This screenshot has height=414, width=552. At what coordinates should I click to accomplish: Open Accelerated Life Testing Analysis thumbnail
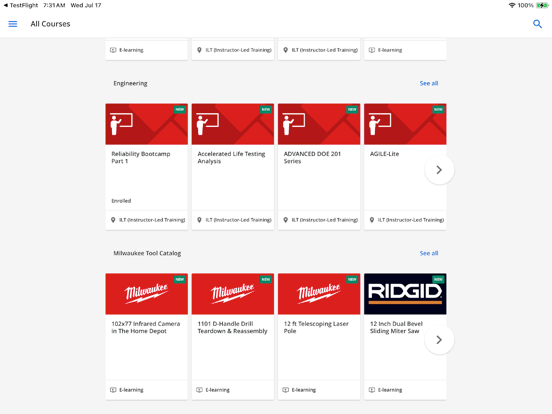[x=233, y=124]
